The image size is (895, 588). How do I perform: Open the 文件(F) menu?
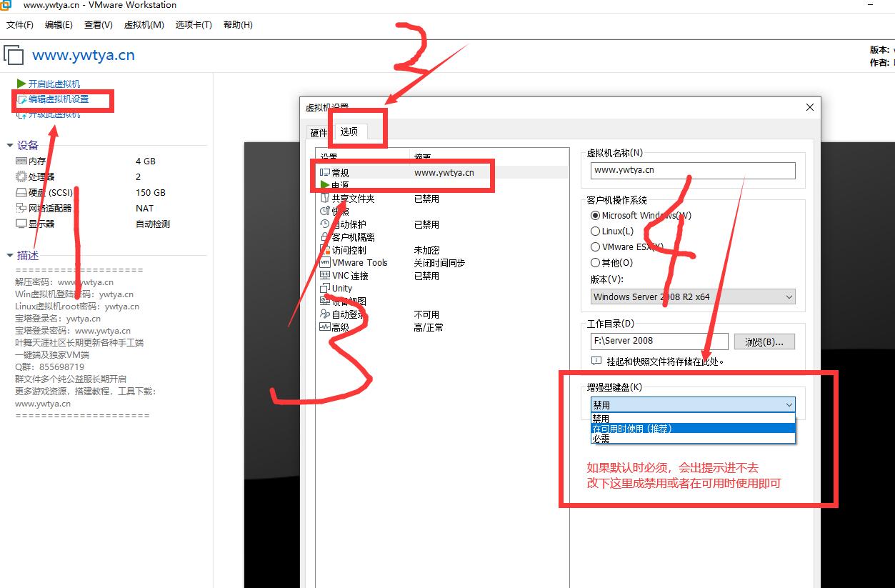(x=20, y=25)
